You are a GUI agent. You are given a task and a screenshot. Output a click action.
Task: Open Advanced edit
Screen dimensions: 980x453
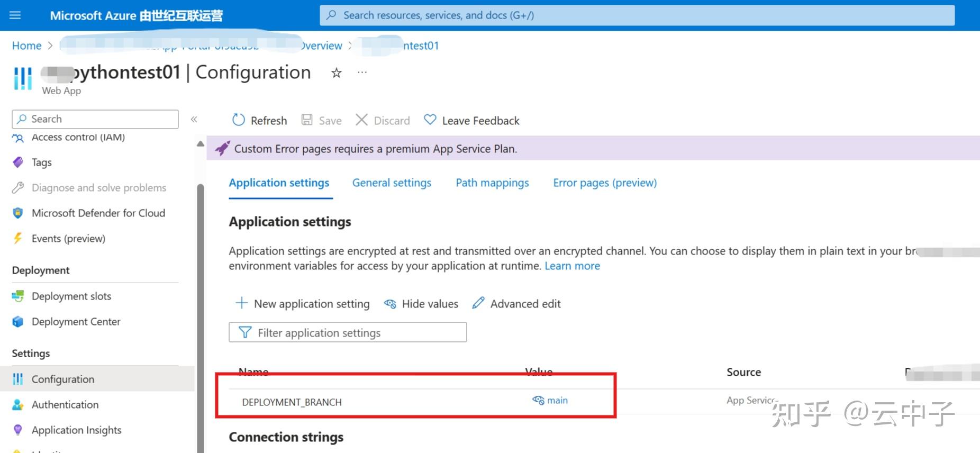pyautogui.click(x=516, y=304)
